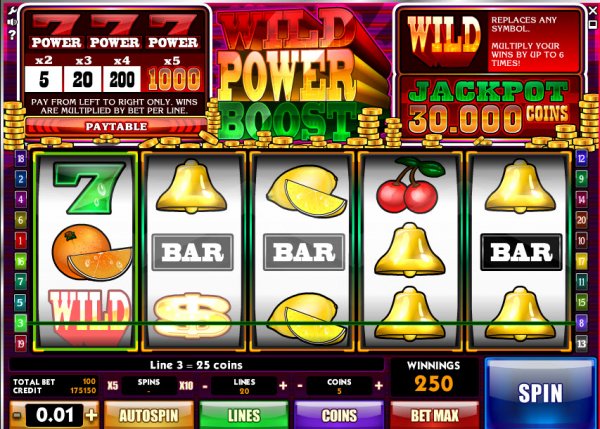Increase number of lines with plus

pos(283,386)
